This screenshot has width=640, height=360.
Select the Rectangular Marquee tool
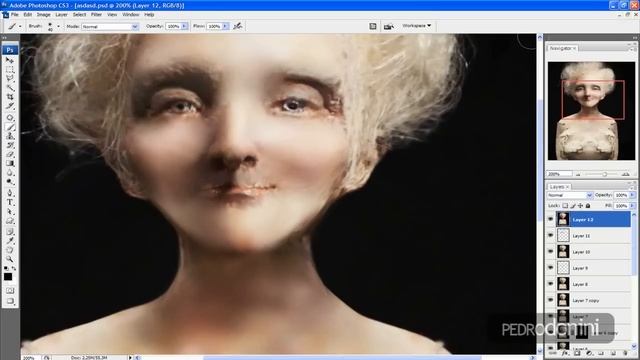(x=10, y=69)
